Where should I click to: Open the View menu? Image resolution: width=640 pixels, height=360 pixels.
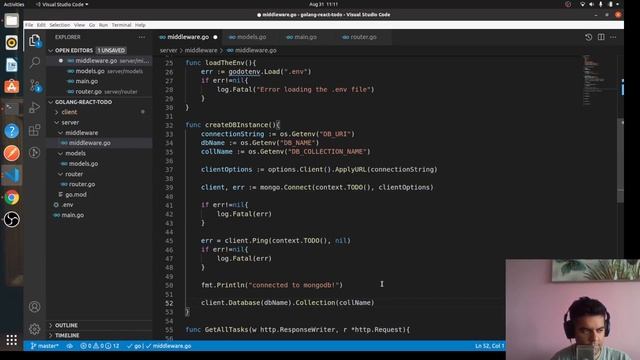[x=79, y=25]
